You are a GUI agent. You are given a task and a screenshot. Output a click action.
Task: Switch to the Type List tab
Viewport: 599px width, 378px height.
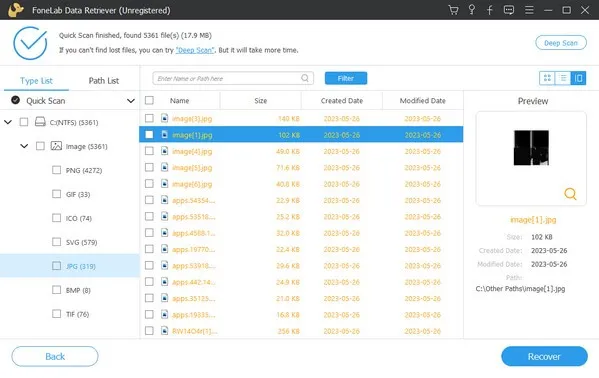pos(36,81)
